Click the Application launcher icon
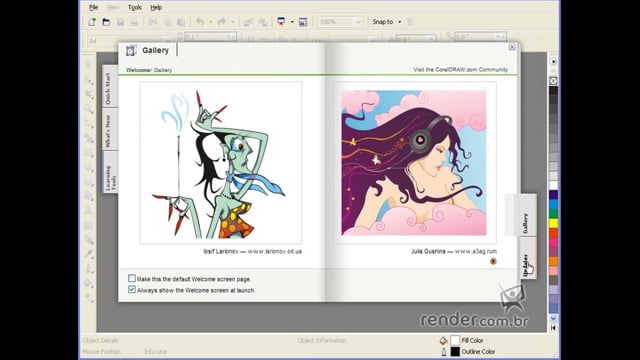Viewport: 640px width, 360px height. click(x=281, y=22)
